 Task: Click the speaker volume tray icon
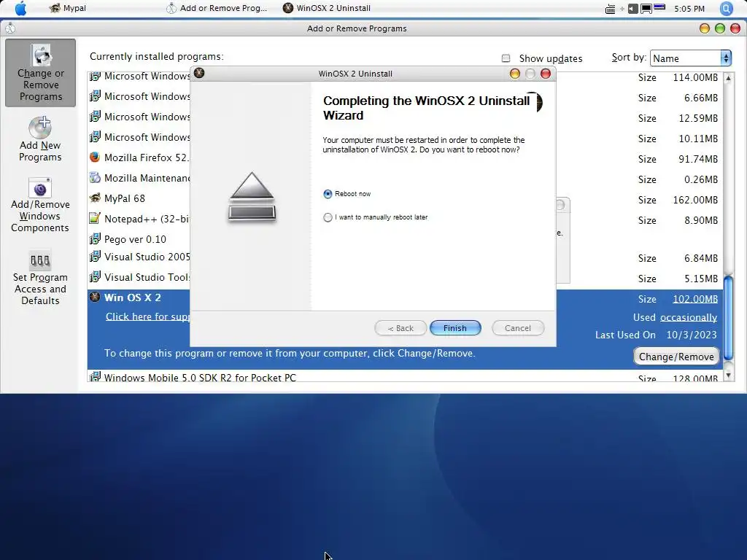(x=632, y=9)
